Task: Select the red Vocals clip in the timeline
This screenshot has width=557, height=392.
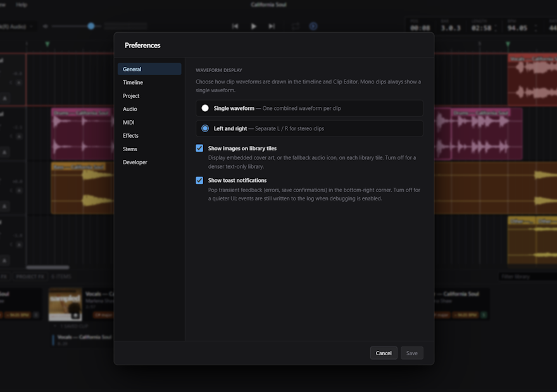Action: tap(532, 80)
